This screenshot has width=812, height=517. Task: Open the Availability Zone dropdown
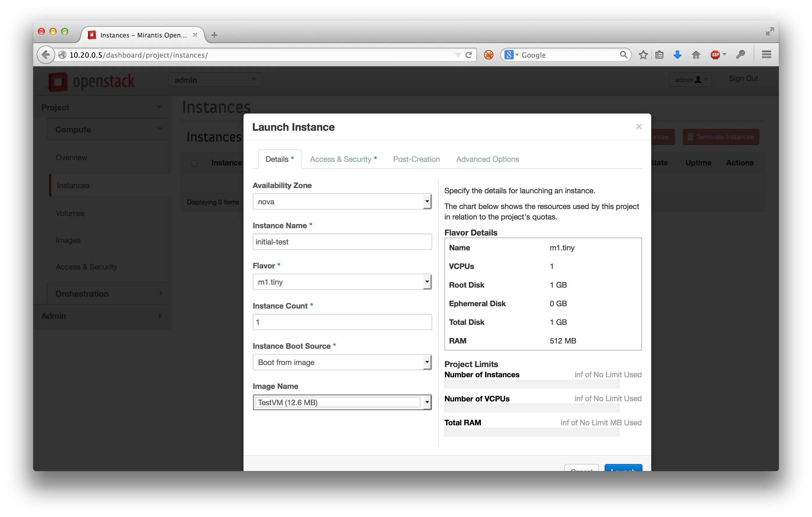(342, 201)
